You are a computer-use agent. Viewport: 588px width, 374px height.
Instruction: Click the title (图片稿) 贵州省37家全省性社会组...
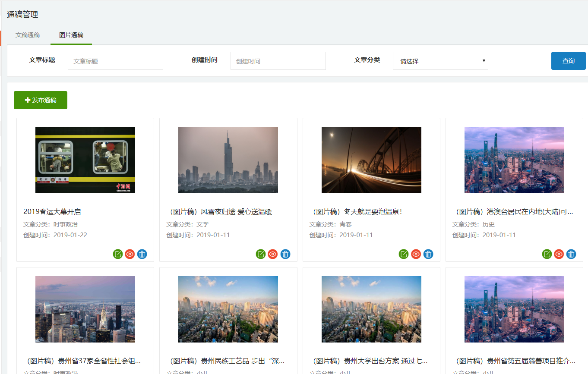click(82, 361)
